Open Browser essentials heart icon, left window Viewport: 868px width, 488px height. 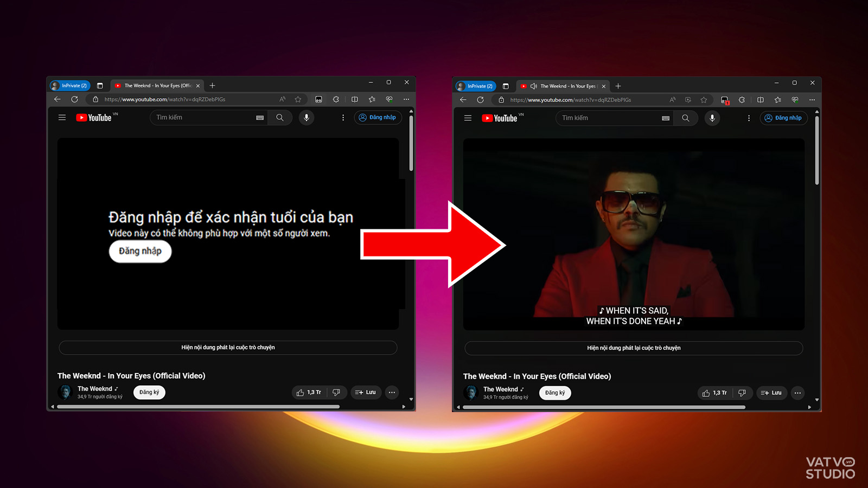point(389,99)
